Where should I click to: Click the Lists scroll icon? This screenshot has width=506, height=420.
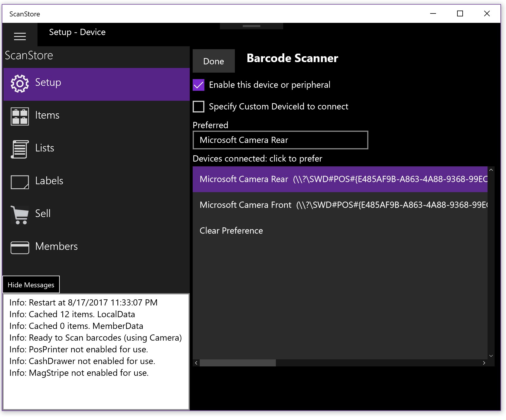20,149
